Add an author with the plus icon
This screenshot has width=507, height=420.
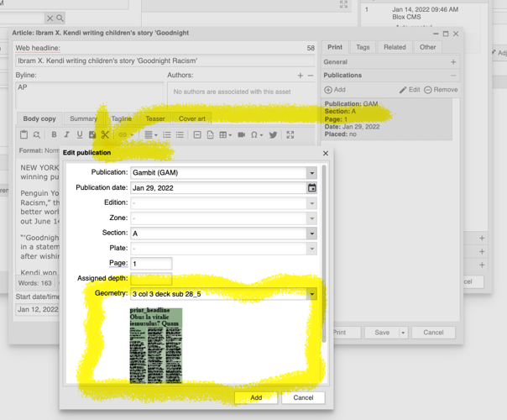click(x=301, y=76)
